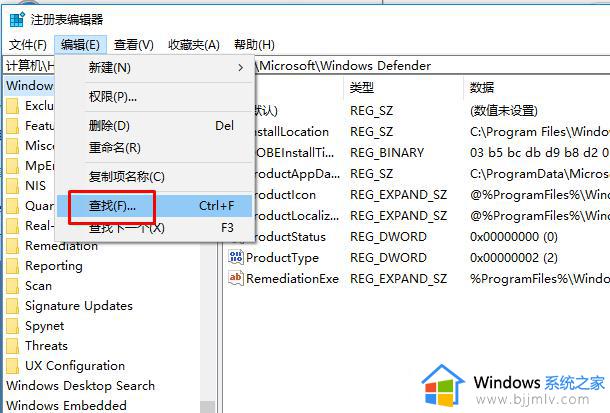610x413 pixels.
Task: Click the Scan folder icon
Action: click(x=12, y=286)
